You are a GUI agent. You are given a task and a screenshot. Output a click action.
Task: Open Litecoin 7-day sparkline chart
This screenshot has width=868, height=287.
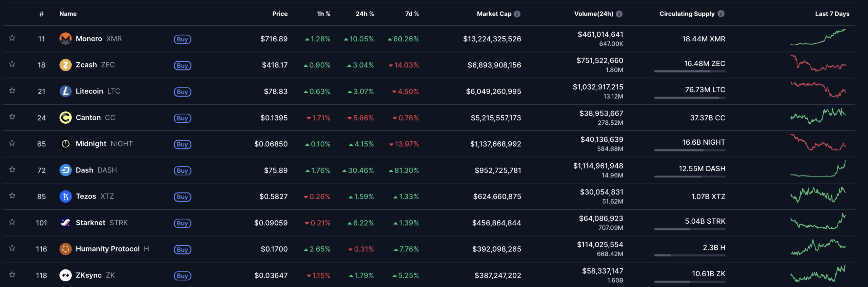pyautogui.click(x=818, y=89)
